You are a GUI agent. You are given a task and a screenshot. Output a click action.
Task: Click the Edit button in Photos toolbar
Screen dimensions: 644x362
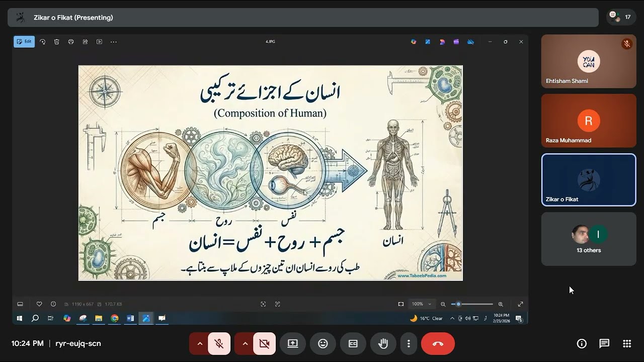click(x=24, y=42)
